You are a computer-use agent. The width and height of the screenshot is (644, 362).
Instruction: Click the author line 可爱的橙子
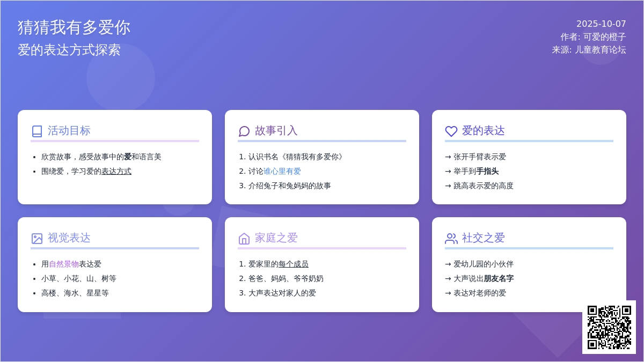coord(604,37)
